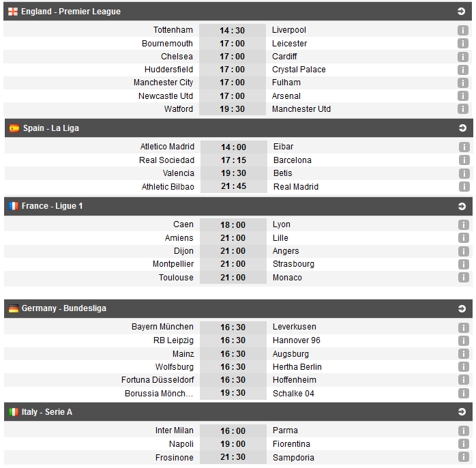The width and height of the screenshot is (476, 468).
Task: Click the 16:00 Inter Milan kickoff time
Action: 233,431
